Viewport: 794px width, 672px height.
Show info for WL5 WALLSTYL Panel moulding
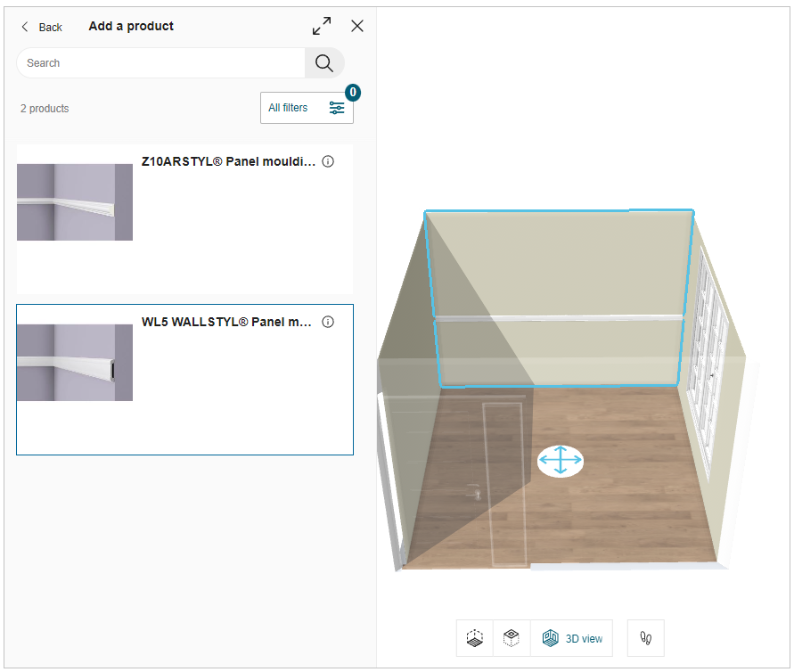point(328,322)
